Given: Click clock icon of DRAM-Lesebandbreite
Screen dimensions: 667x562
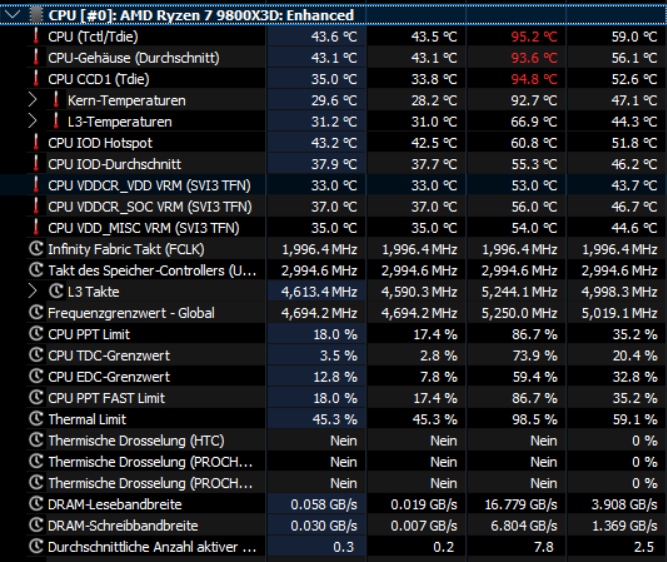Looking at the screenshot, I should pos(36,504).
